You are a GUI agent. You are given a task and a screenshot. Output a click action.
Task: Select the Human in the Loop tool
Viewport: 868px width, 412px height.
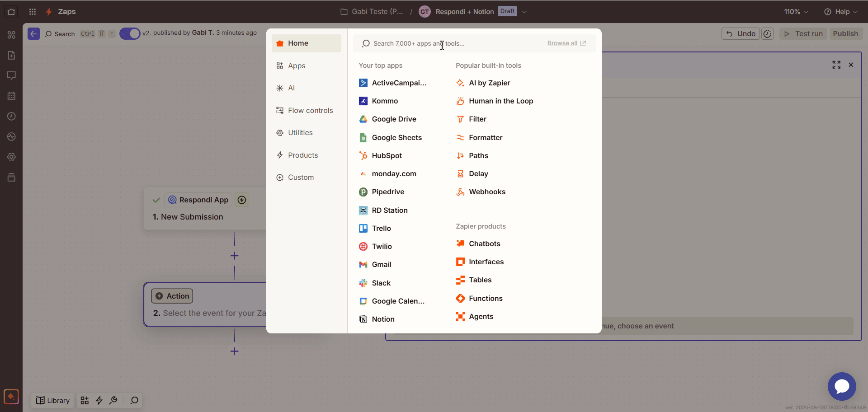click(495, 101)
